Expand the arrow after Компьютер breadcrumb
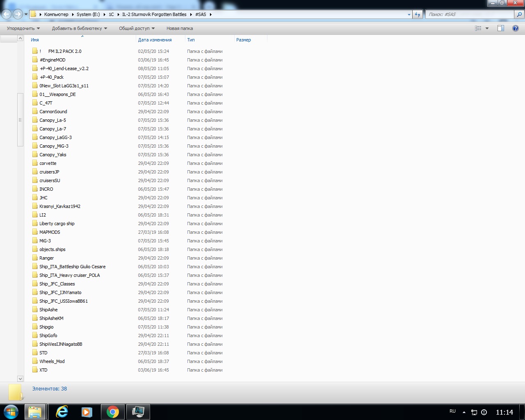The image size is (525, 420). [x=73, y=14]
